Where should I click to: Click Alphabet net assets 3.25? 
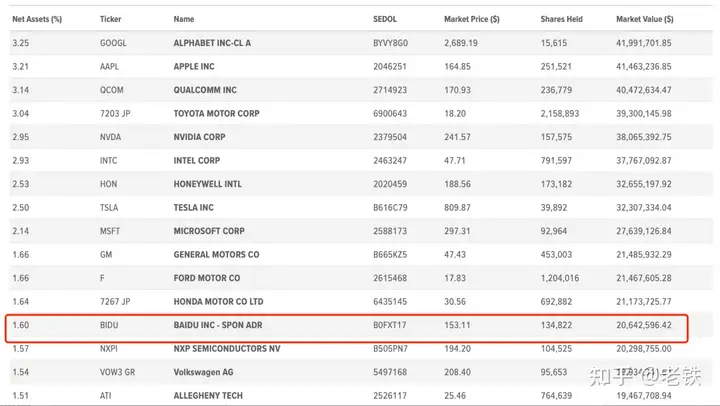21,43
